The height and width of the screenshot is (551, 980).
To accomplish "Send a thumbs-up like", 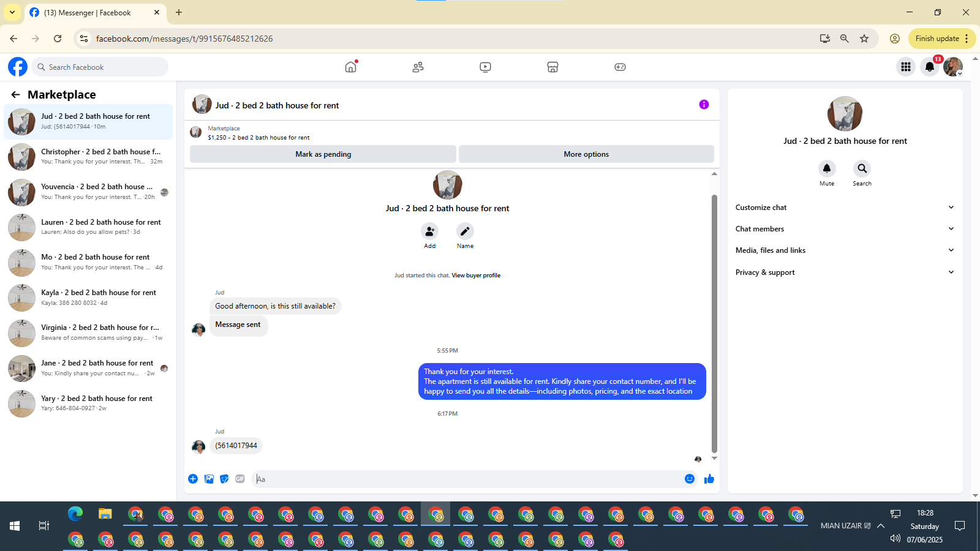I will 709,479.
